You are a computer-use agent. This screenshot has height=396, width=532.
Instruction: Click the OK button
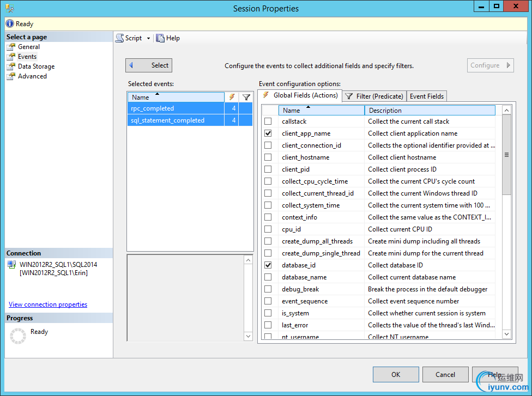pos(396,375)
